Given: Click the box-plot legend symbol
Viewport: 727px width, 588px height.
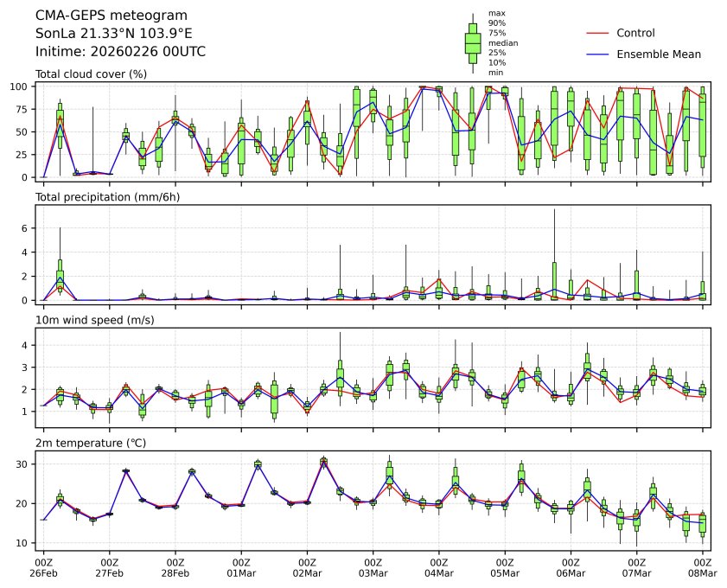Looking at the screenshot, I should (473, 43).
